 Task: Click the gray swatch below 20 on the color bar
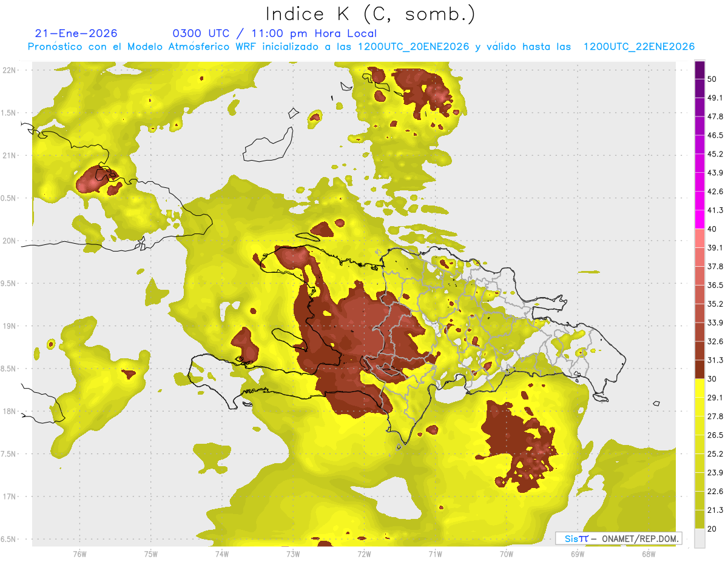[699, 538]
